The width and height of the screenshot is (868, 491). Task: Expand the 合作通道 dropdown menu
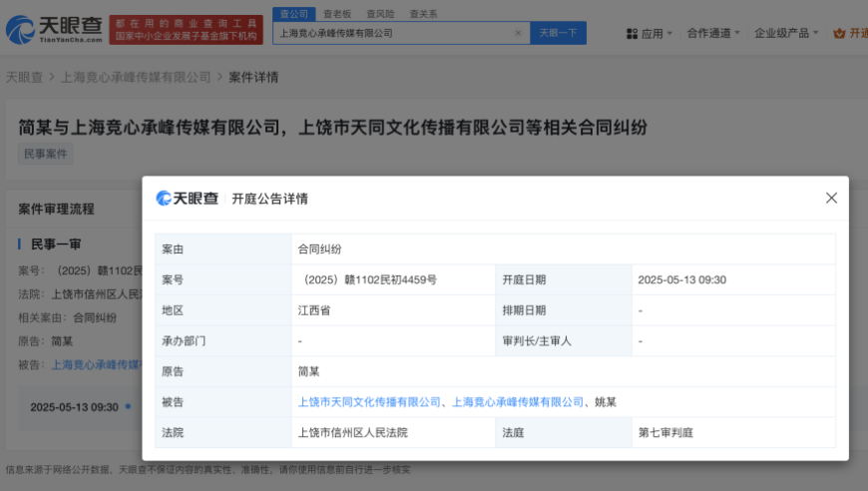coord(713,33)
